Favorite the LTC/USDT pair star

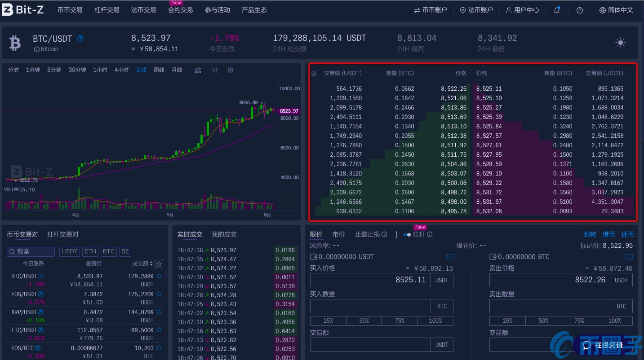coord(159,330)
